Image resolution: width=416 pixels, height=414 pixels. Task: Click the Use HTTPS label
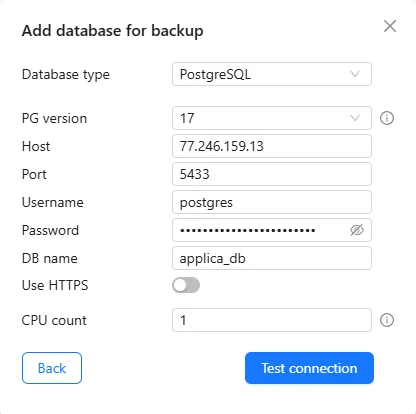(x=55, y=285)
